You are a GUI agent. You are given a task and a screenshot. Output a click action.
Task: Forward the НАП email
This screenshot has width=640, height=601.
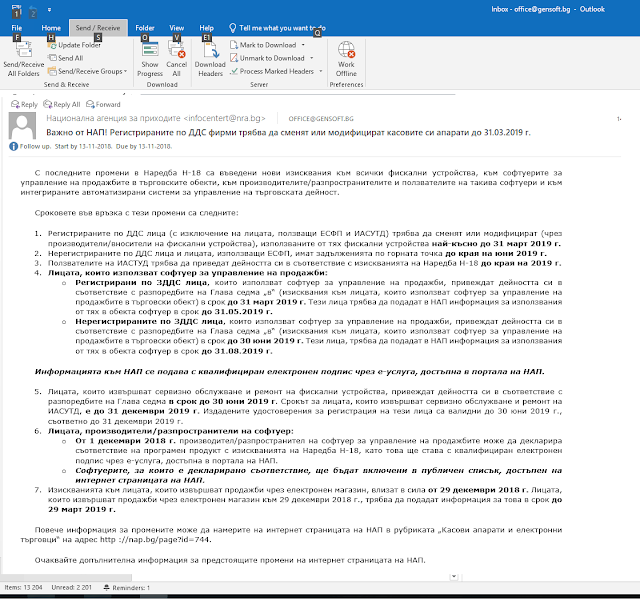(103, 104)
